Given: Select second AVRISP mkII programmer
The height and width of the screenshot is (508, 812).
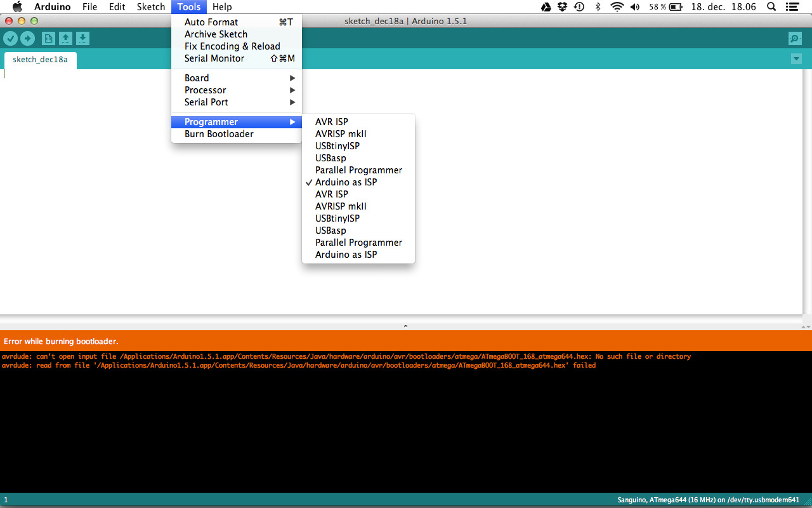Looking at the screenshot, I should coord(358,206).
